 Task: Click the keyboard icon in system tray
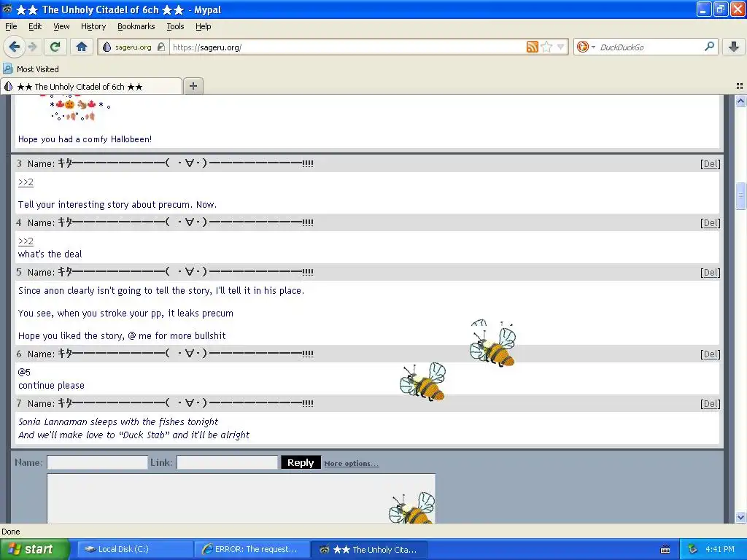[665, 550]
